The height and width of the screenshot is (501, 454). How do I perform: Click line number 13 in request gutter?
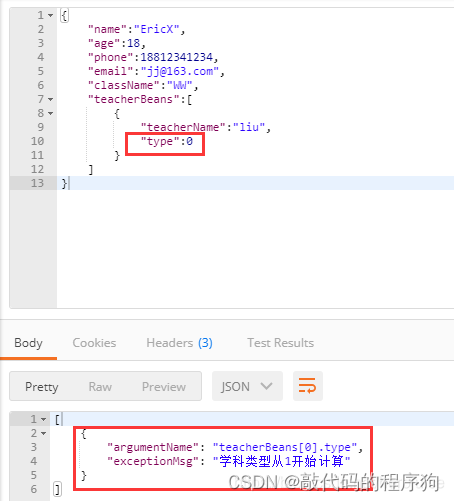pyautogui.click(x=37, y=183)
